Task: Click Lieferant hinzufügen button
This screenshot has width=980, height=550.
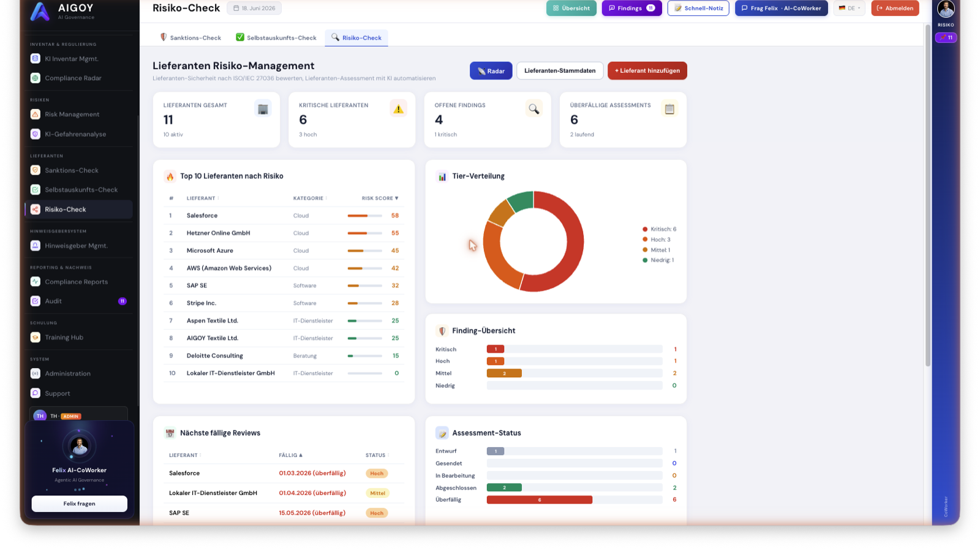Action: (x=647, y=71)
